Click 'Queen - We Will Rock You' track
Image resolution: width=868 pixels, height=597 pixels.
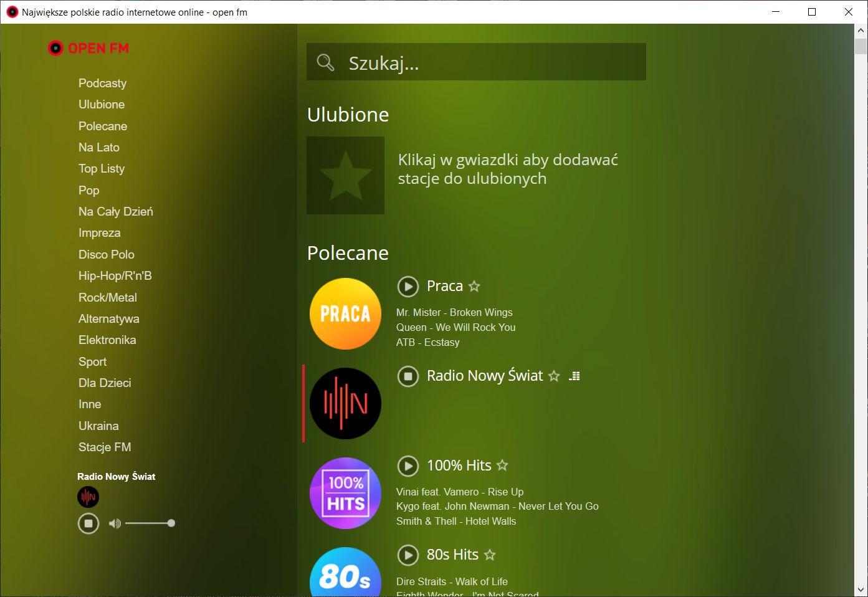pos(456,327)
